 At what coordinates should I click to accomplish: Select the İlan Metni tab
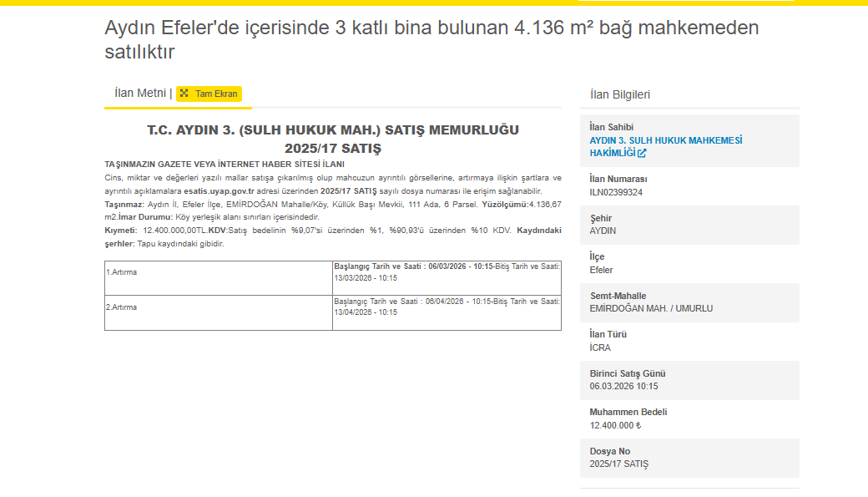[140, 94]
